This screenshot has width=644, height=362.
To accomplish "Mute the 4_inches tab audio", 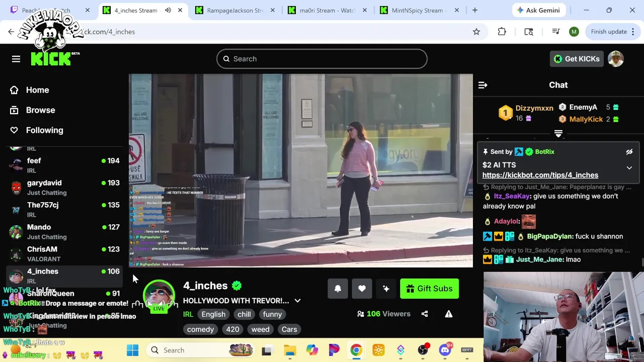I will (168, 10).
